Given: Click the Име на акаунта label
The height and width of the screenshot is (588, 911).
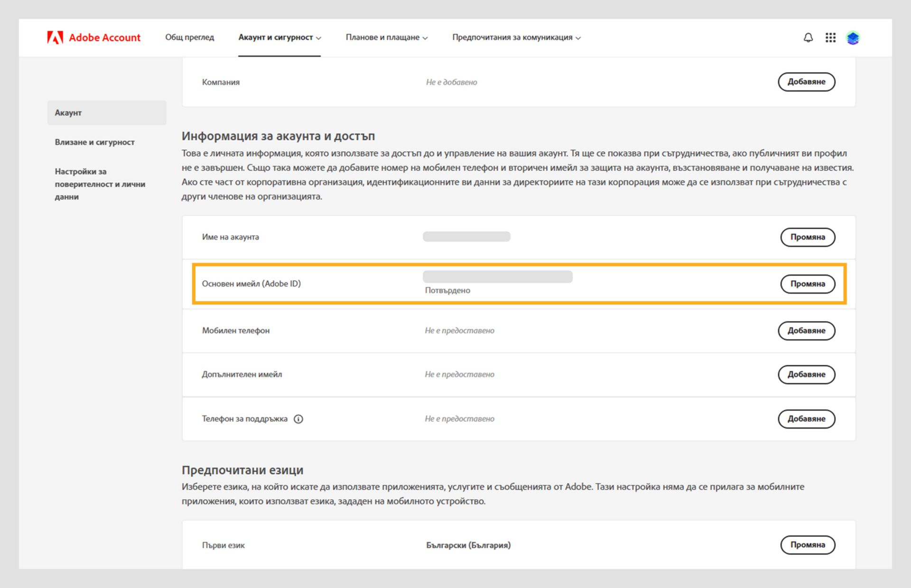Looking at the screenshot, I should [230, 237].
